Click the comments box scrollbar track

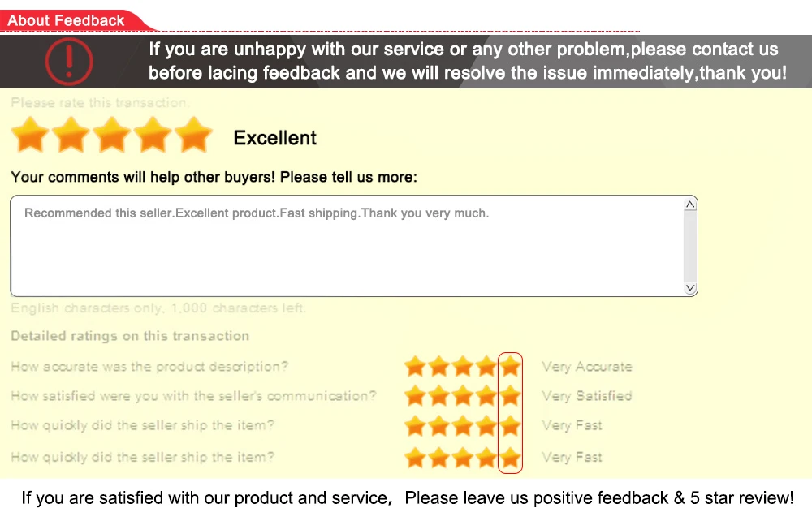coord(689,246)
